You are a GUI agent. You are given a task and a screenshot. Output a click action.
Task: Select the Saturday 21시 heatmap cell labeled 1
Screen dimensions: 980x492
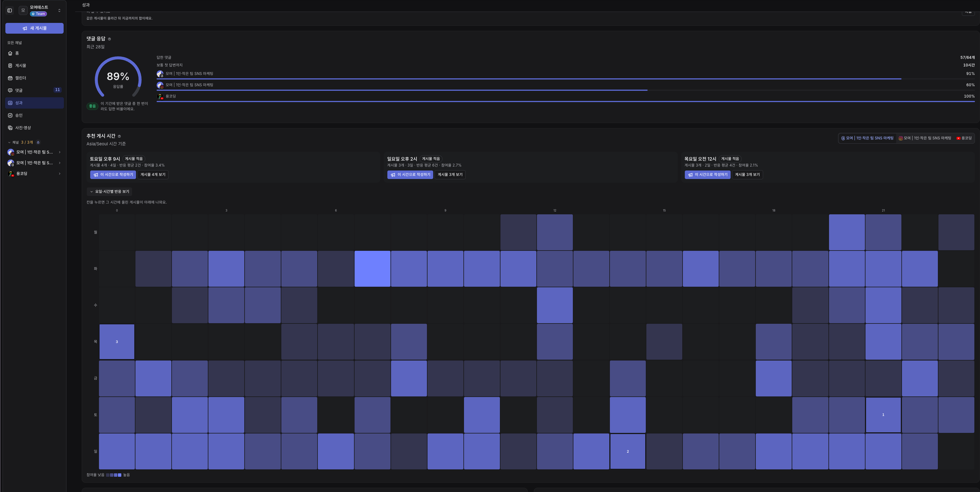click(x=883, y=415)
